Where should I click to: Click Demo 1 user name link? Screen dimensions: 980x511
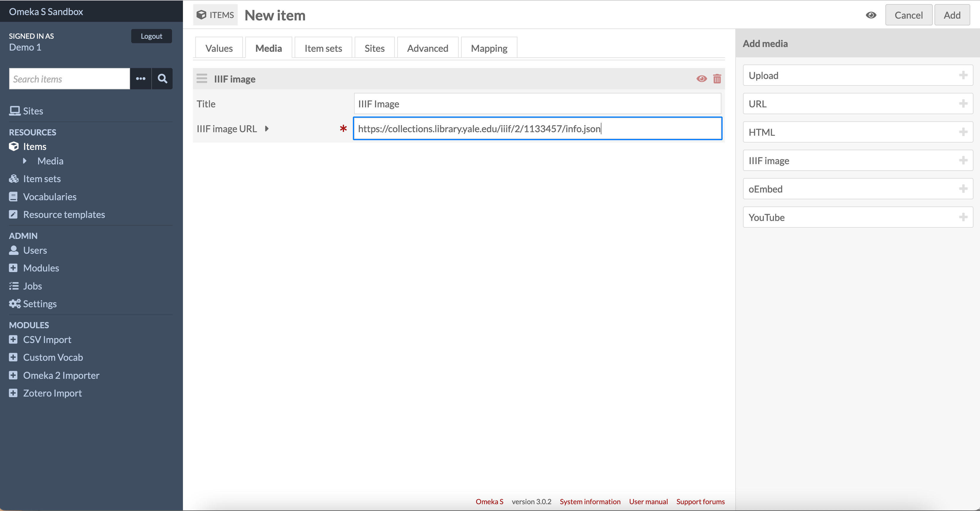tap(25, 47)
